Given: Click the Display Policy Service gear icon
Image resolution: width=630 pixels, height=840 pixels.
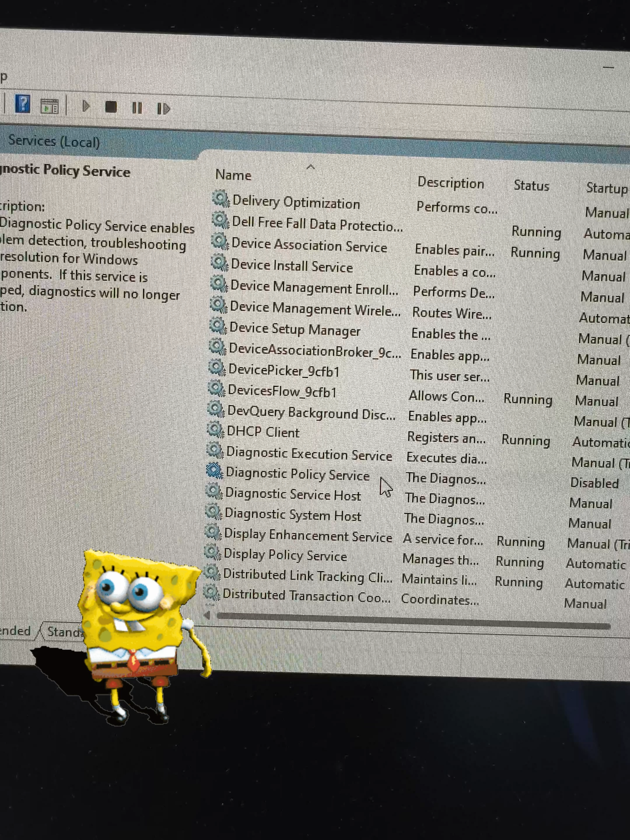Looking at the screenshot, I should click(x=213, y=552).
